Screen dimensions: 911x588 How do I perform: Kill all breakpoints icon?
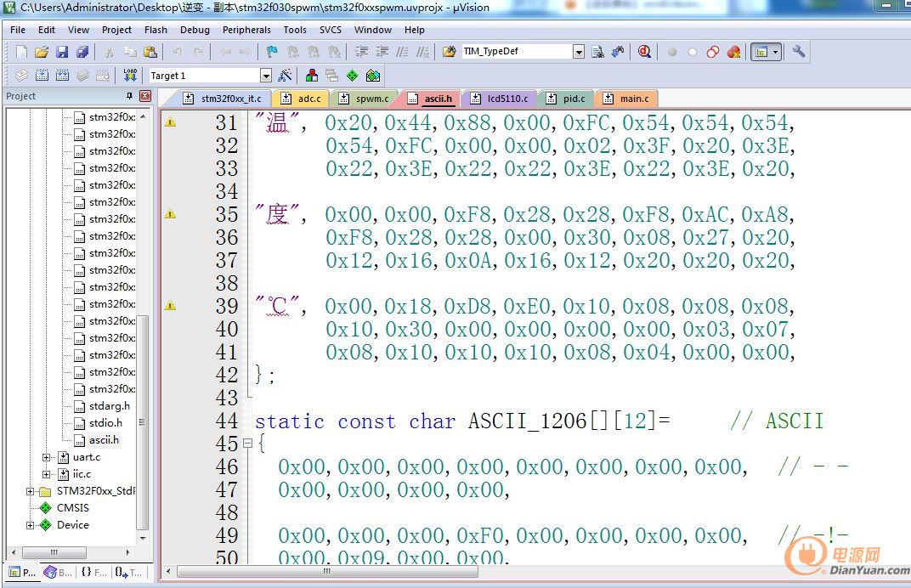(x=733, y=52)
